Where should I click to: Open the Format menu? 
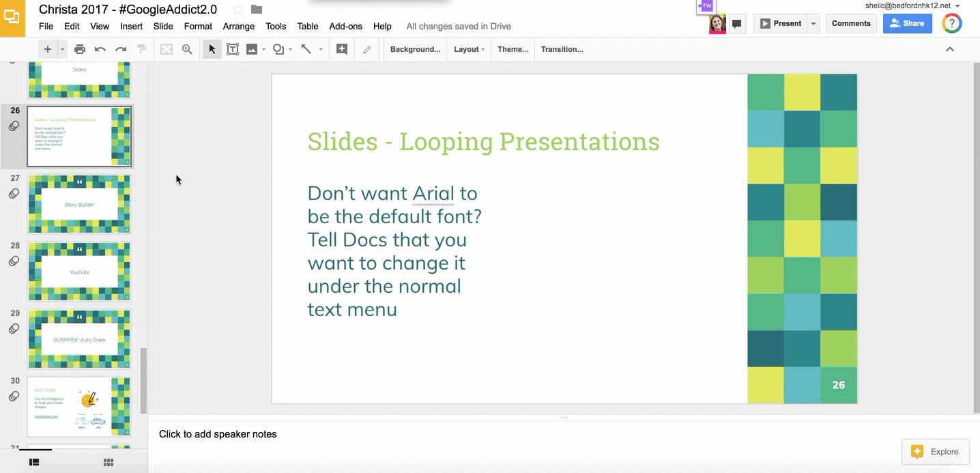click(198, 27)
